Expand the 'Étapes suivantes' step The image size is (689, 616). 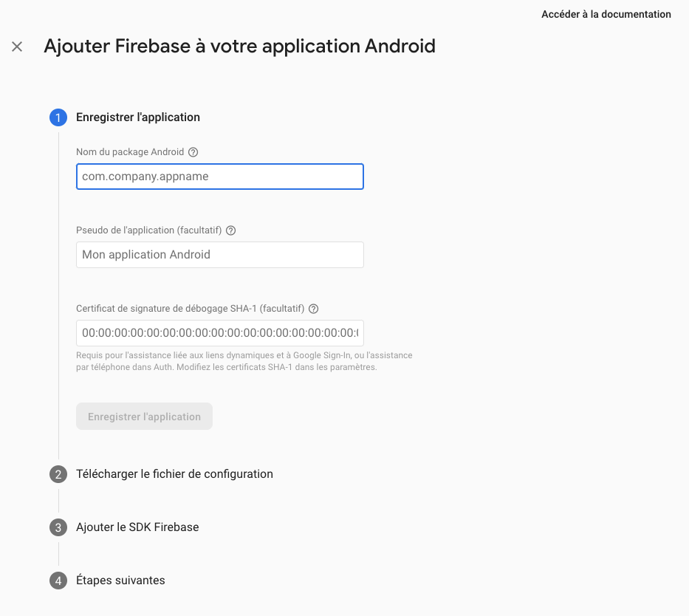[120, 581]
